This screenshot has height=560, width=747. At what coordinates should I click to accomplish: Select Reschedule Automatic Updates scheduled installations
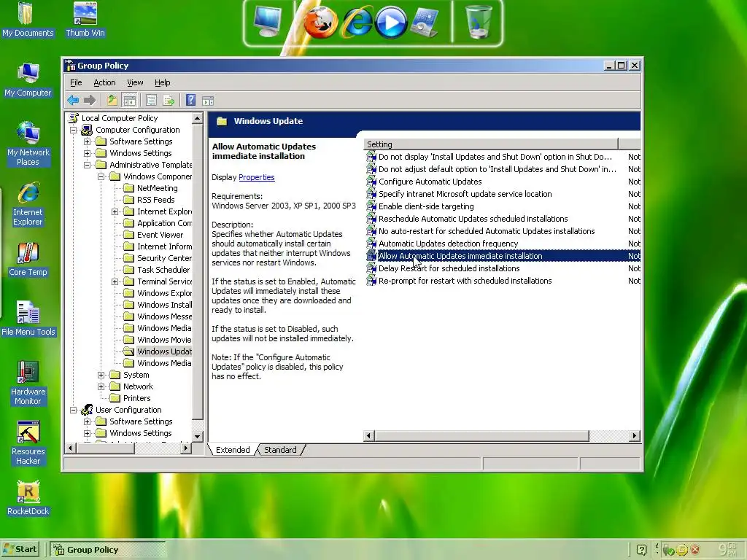(x=473, y=219)
